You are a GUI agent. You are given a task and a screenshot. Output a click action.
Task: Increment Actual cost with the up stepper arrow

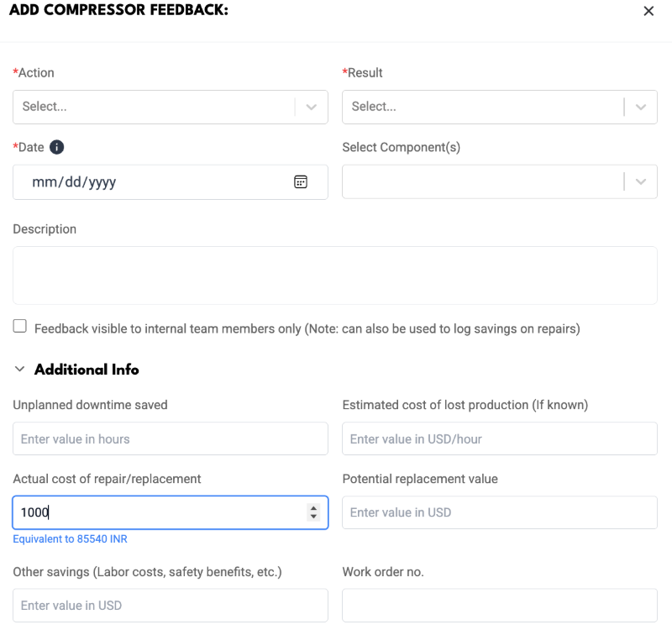[313, 508]
